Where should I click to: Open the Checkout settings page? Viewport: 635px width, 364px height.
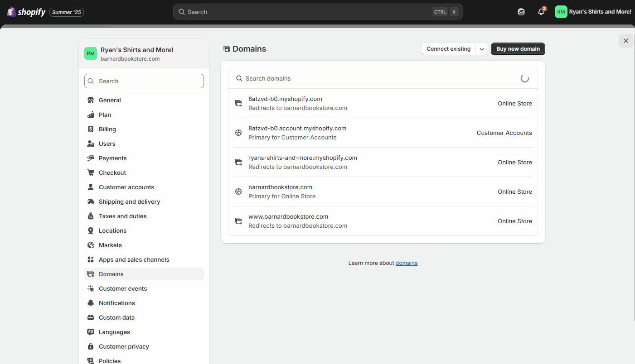[144, 172]
